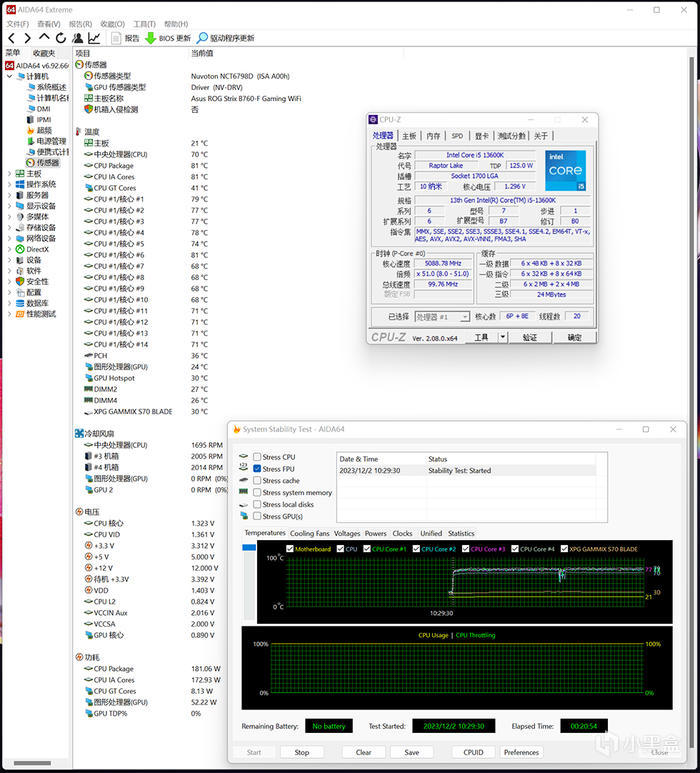
Task: Click Stop in System Stability Test
Action: [302, 752]
